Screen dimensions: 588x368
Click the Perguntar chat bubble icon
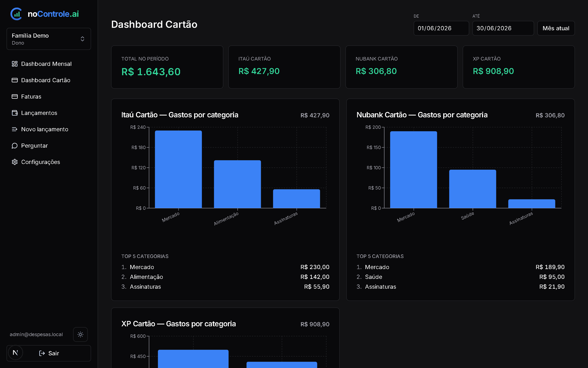click(14, 146)
